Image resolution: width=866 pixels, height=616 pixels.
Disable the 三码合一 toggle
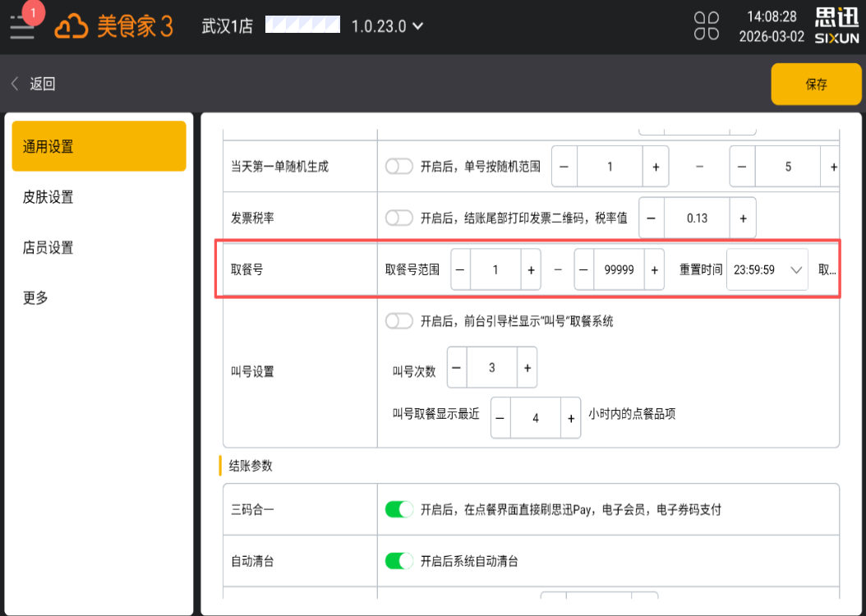(x=399, y=510)
